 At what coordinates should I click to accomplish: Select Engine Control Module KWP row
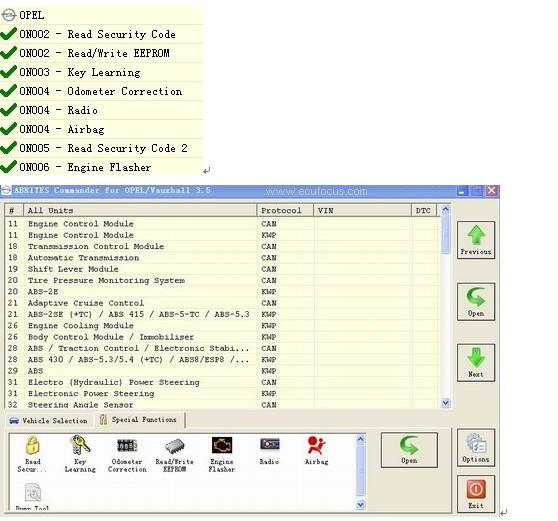(x=222, y=235)
